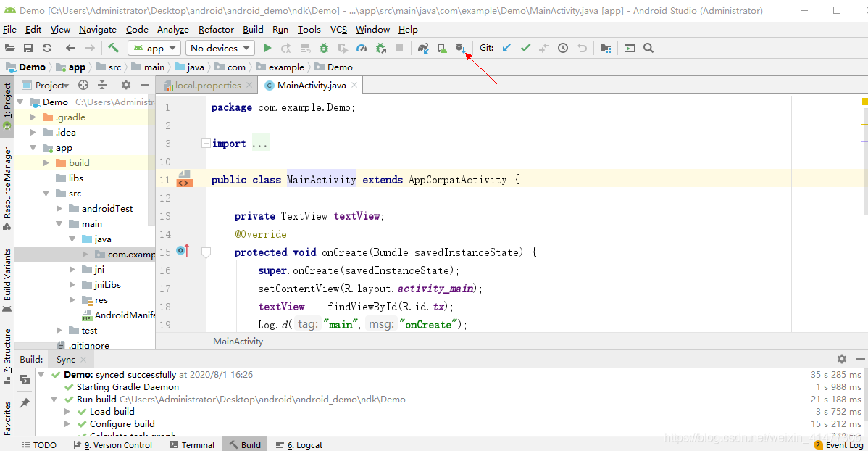Expand the Configure build node
868x451 pixels.
[x=67, y=424]
